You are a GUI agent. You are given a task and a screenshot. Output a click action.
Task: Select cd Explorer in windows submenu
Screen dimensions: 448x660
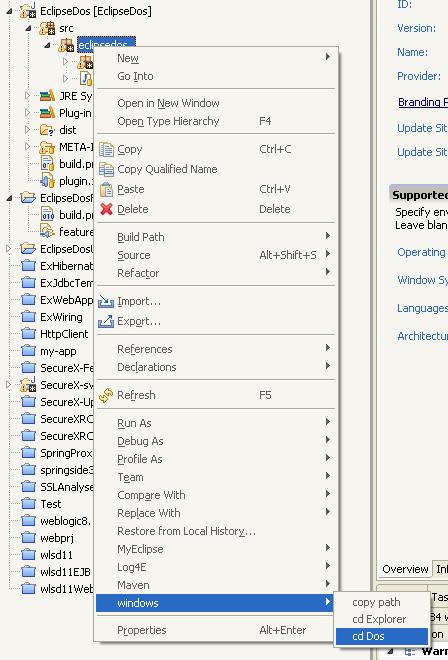tap(382, 619)
